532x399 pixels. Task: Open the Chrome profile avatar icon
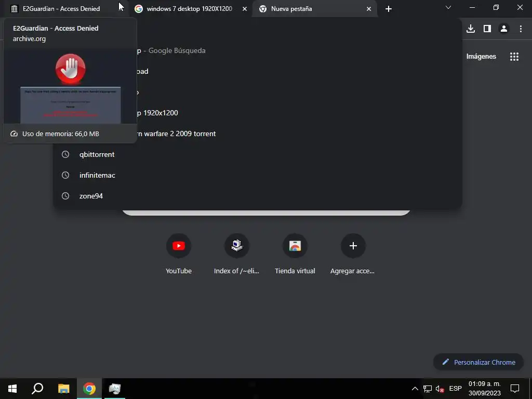click(504, 29)
